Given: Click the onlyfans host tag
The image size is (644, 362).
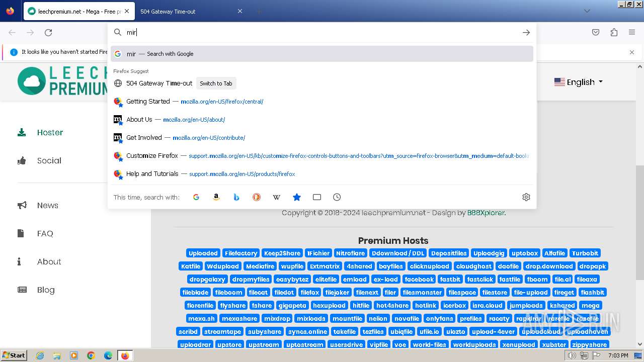Looking at the screenshot, I should 439,319.
